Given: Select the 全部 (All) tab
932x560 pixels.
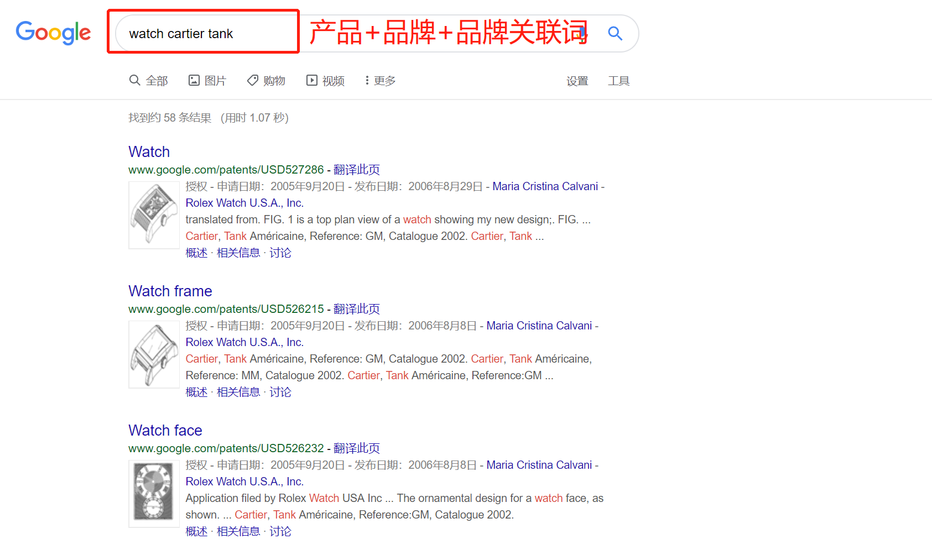Looking at the screenshot, I should tap(148, 81).
